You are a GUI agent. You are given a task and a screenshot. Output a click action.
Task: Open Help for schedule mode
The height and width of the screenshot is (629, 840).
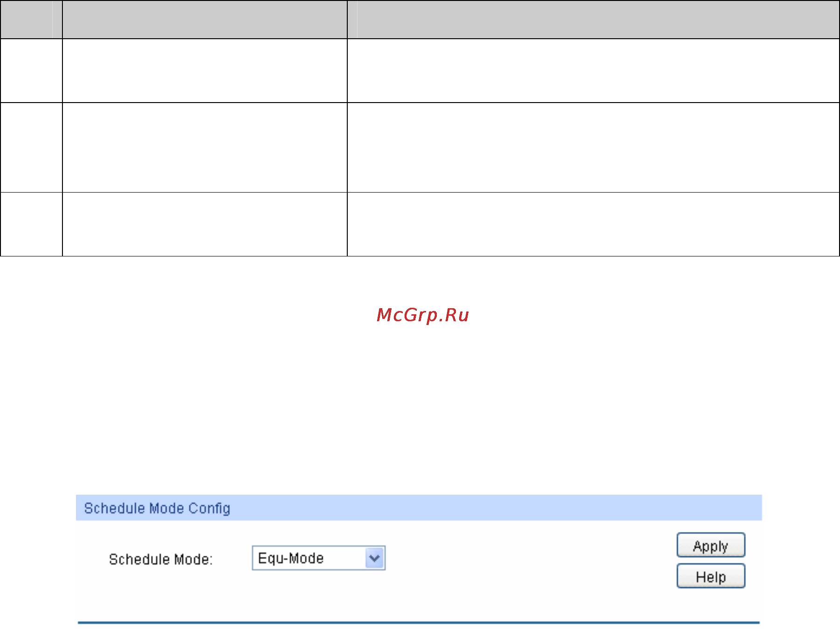click(711, 576)
